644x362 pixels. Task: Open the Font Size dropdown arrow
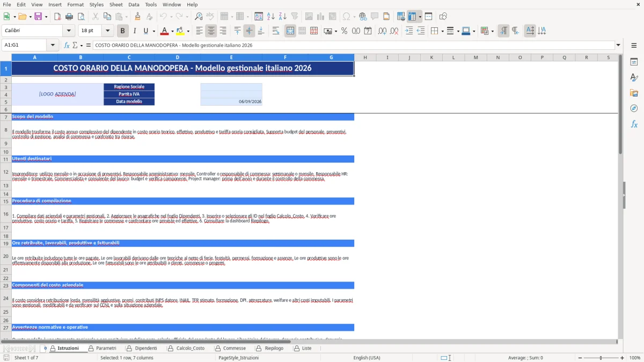(107, 31)
